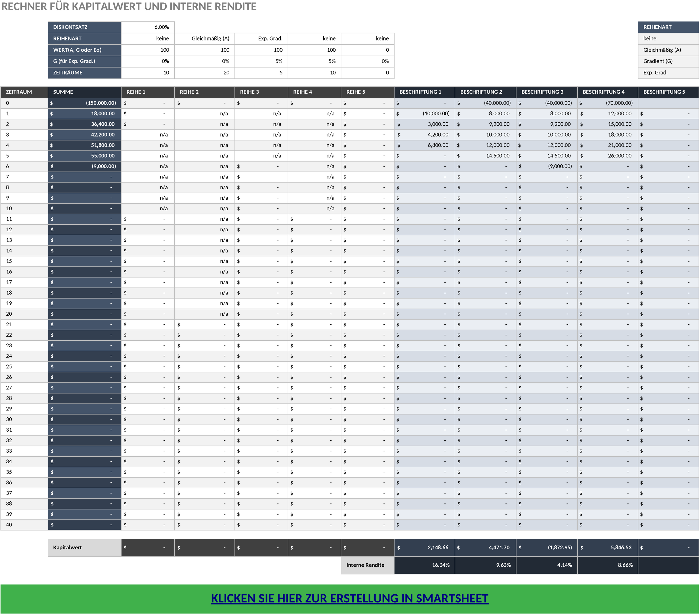The image size is (700, 614).
Task: Click the BESCHRIFTUNG 1 column header
Action: point(425,92)
